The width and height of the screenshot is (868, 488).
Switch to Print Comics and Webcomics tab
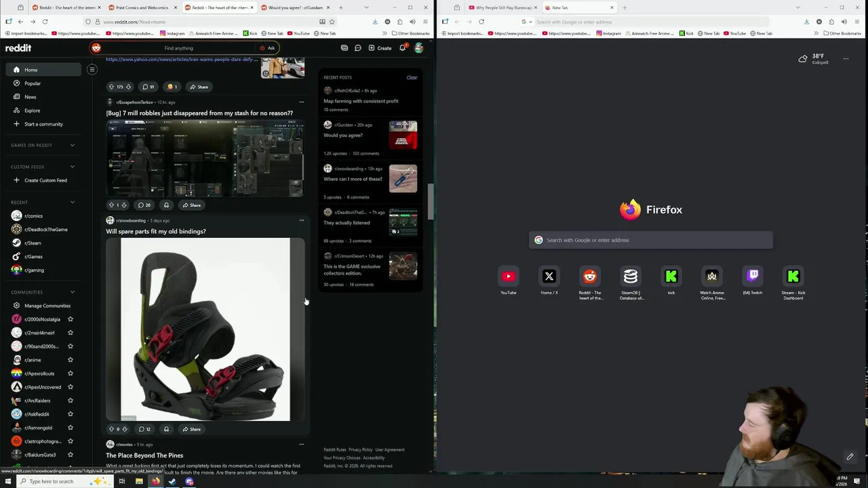[140, 7]
